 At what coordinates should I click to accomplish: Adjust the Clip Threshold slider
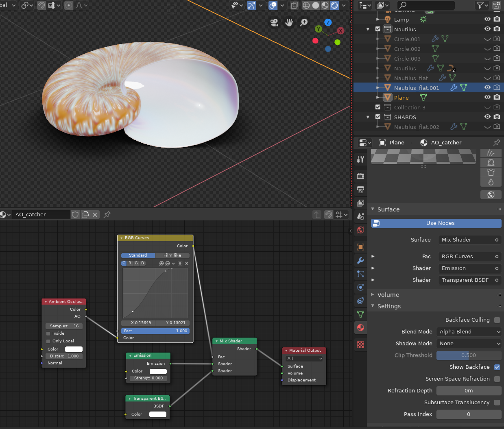[x=469, y=355]
